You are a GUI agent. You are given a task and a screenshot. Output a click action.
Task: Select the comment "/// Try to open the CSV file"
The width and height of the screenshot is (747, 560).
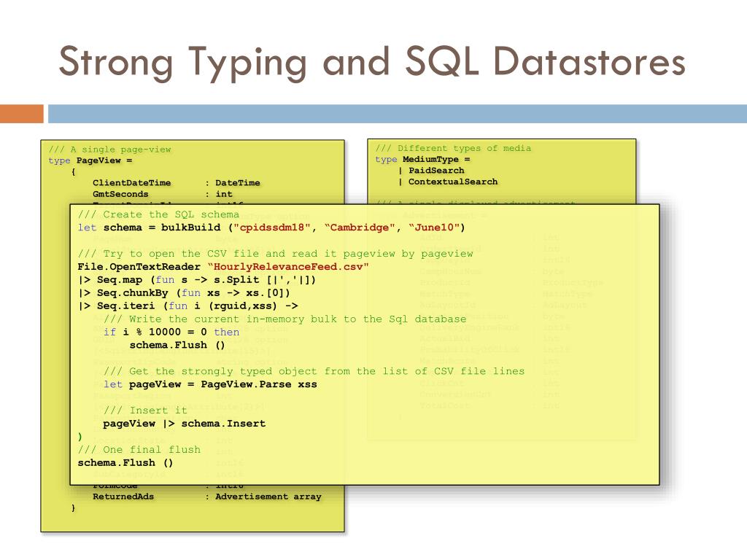[x=275, y=254]
